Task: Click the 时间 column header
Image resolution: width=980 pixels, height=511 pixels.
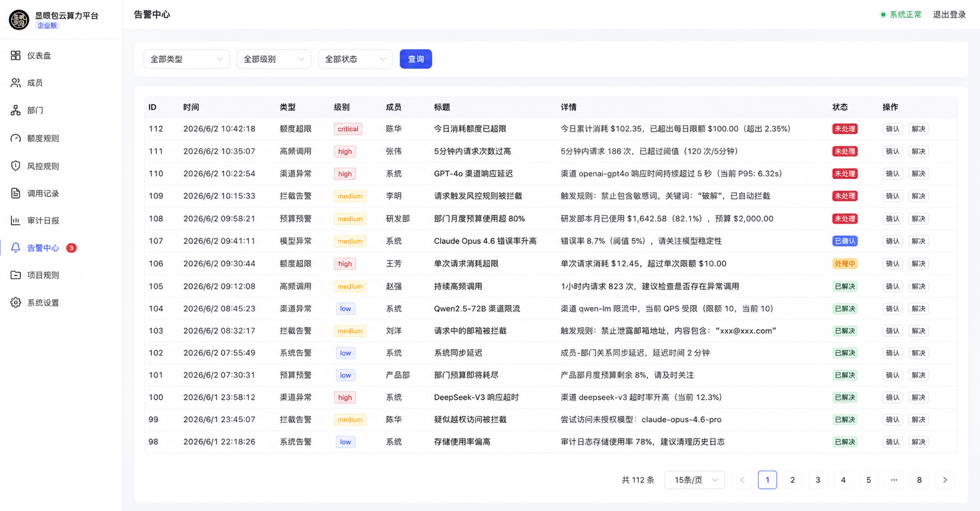Action: [x=191, y=107]
